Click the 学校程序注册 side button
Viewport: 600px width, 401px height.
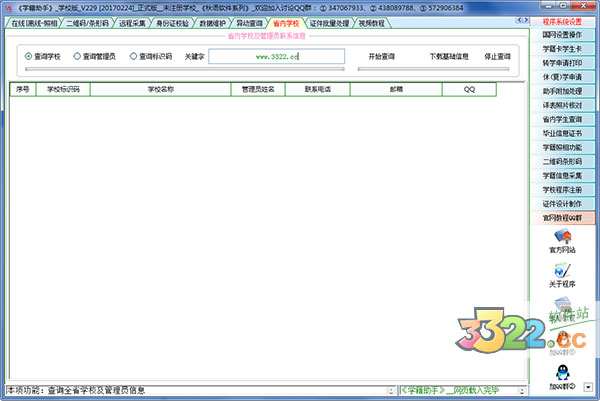tap(562, 190)
